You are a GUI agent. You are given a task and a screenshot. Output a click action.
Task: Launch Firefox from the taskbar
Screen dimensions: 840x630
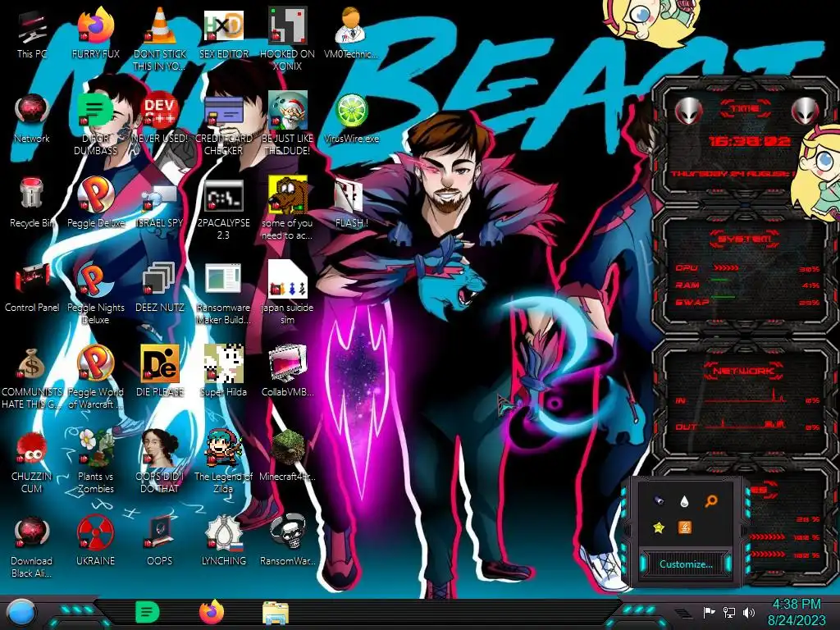(x=212, y=612)
